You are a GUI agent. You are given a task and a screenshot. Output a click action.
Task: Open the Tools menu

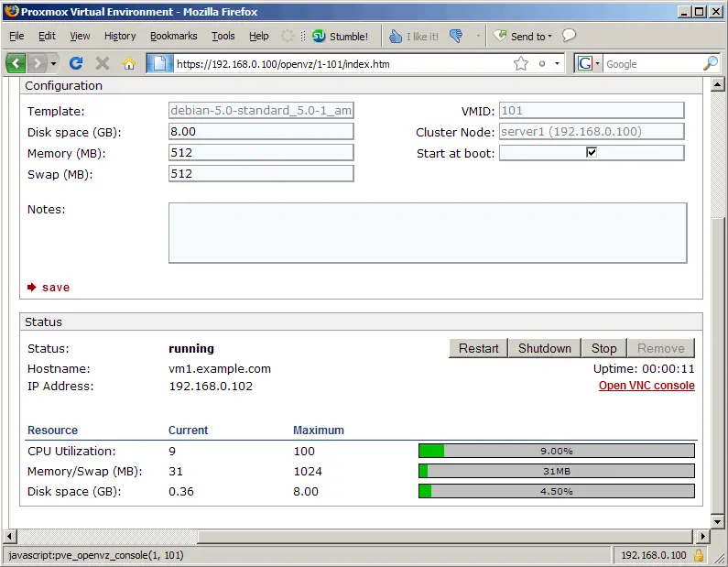(223, 36)
